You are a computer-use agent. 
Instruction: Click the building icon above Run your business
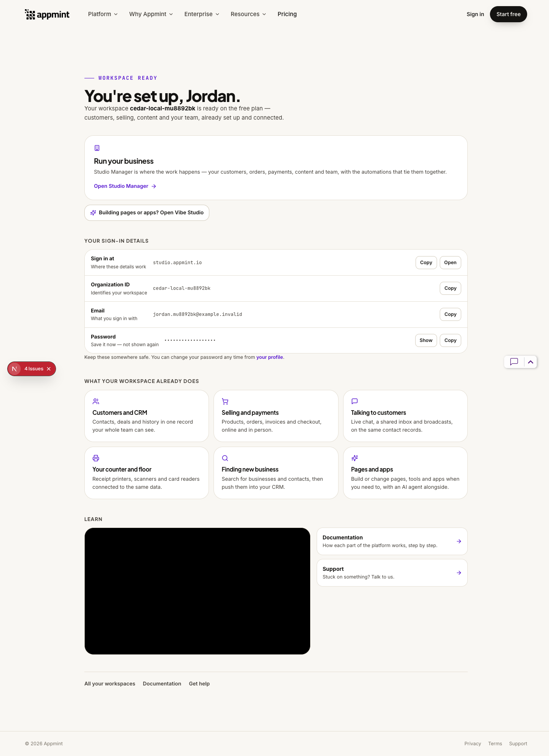pyautogui.click(x=97, y=148)
